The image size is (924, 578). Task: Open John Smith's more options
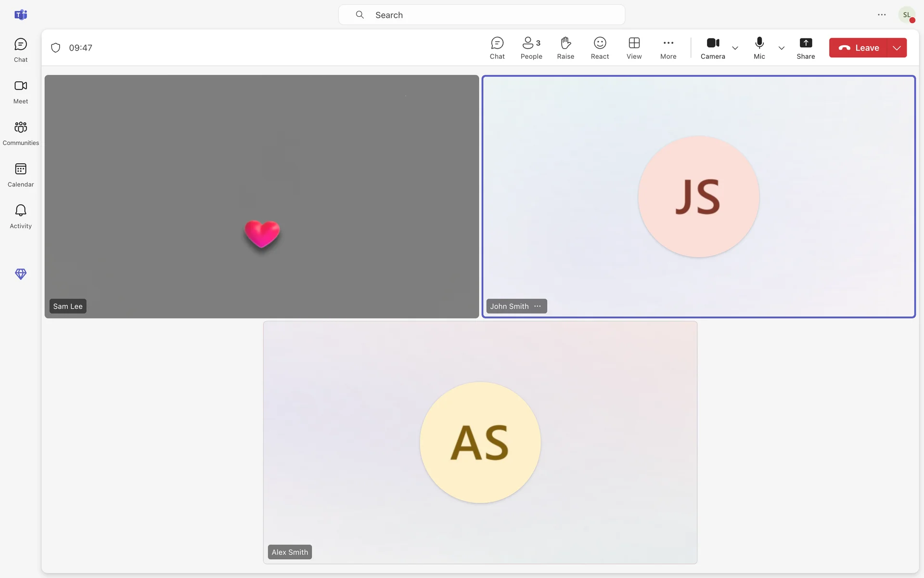pos(538,306)
